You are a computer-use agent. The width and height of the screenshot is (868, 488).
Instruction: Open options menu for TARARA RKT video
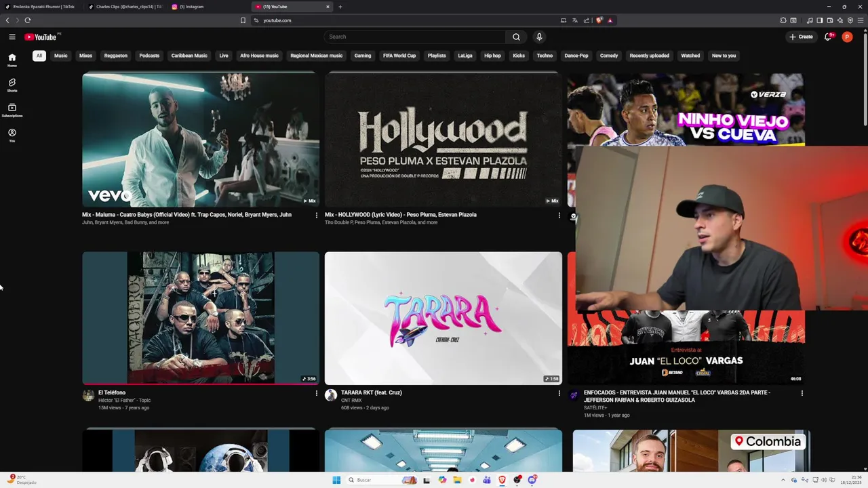point(559,393)
